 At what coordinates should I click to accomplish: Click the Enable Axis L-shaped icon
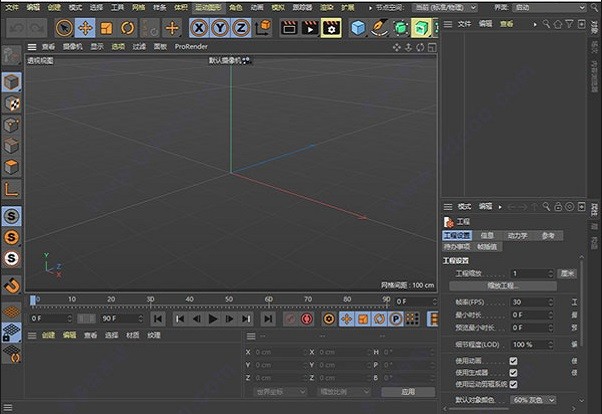click(x=12, y=189)
